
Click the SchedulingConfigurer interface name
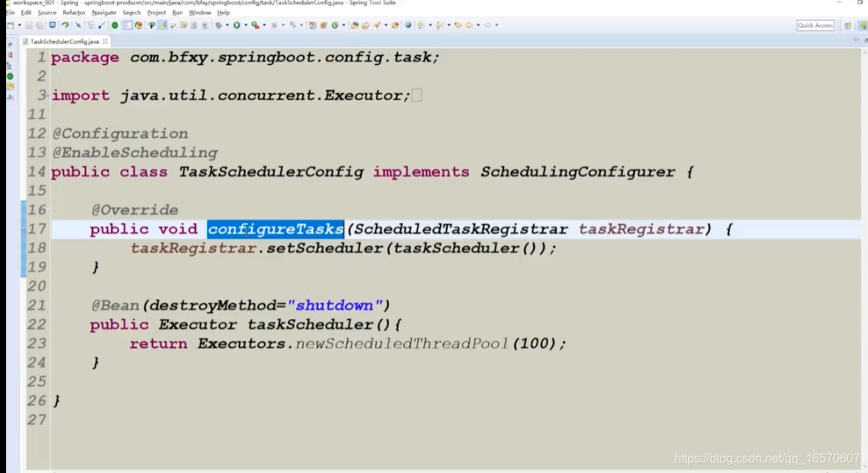(x=578, y=172)
